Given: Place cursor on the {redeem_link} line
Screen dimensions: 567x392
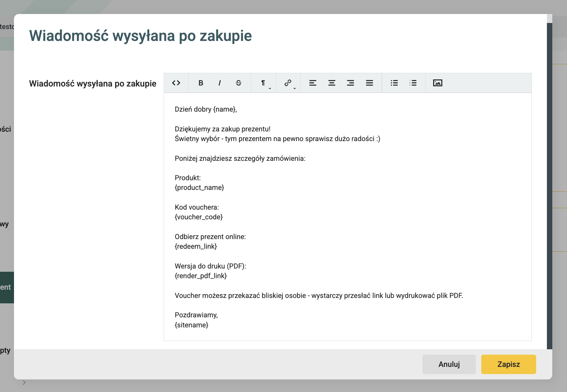Looking at the screenshot, I should (196, 246).
